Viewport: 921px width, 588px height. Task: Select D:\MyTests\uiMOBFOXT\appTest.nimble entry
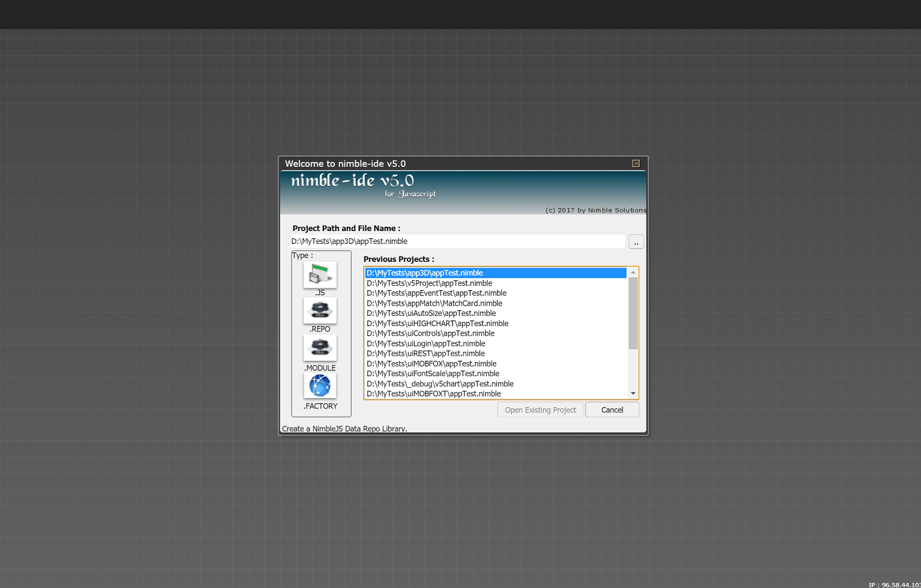tap(495, 394)
